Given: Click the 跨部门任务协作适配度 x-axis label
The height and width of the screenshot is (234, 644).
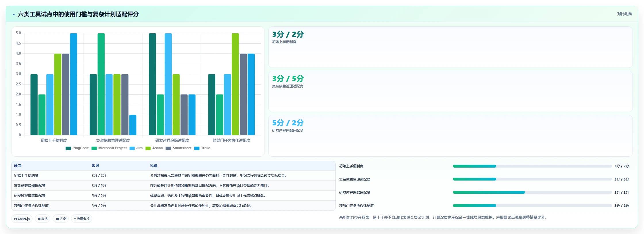Looking at the screenshot, I should pos(231,140).
